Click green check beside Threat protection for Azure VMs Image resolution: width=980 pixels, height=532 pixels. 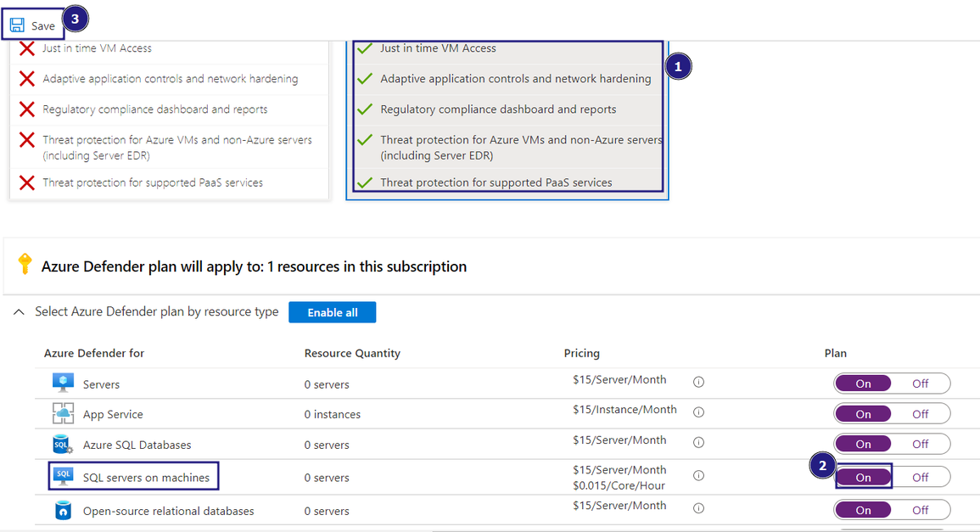pos(365,140)
